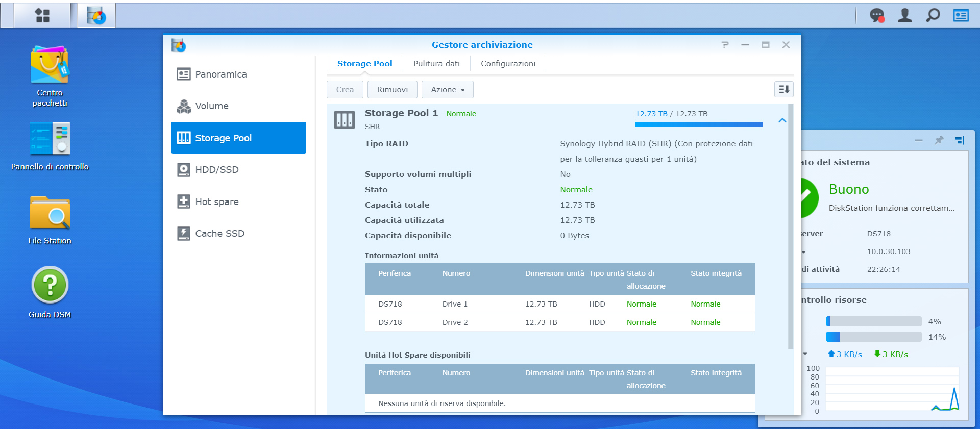Click the download speed 3 KB/s indicator
The height and width of the screenshot is (429, 980).
(891, 354)
